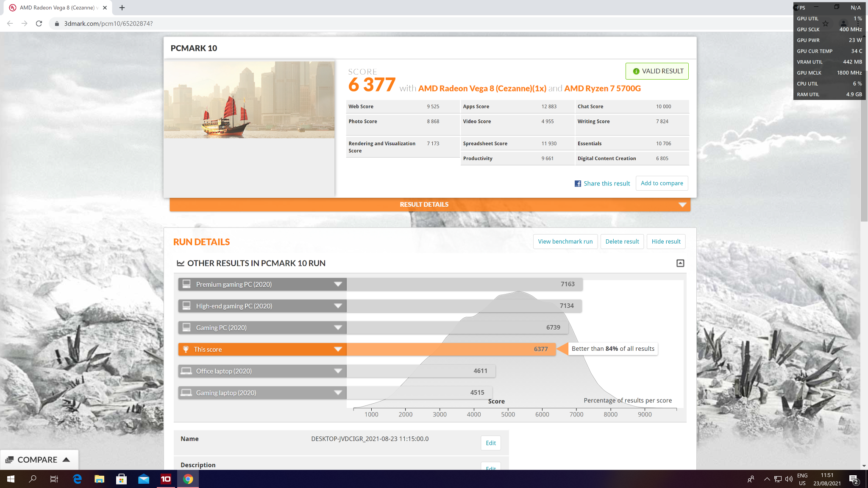868x488 pixels.
Task: Click the laptop icon beside Gaming laptop (2020)
Action: pos(186,392)
